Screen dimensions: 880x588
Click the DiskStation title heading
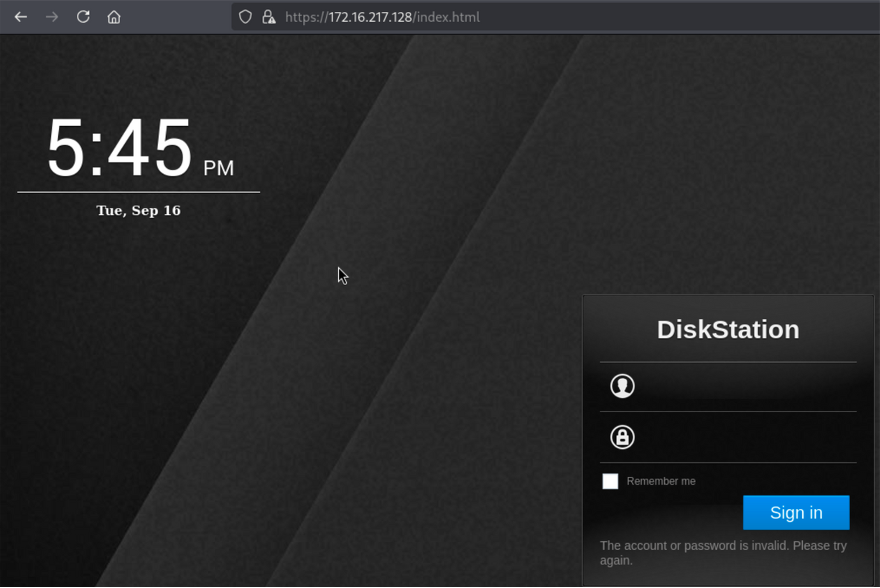[x=728, y=330]
